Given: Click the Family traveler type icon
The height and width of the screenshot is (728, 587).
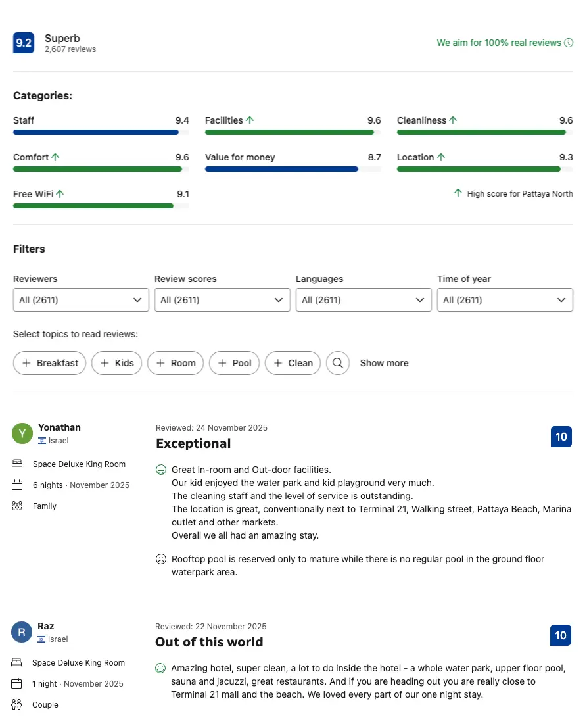Looking at the screenshot, I should [x=17, y=506].
